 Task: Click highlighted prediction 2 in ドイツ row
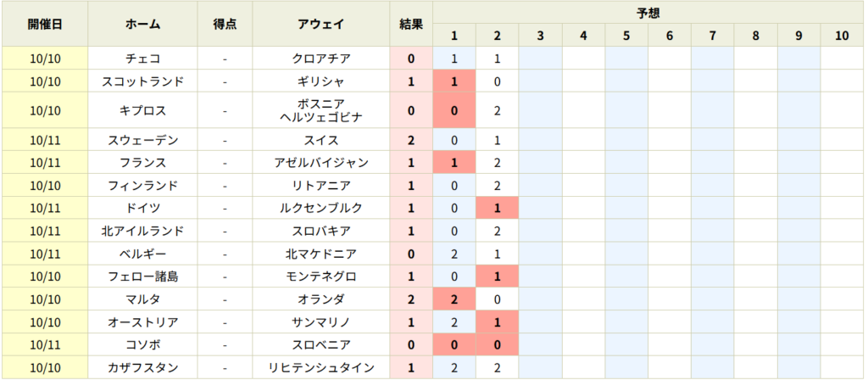click(x=497, y=208)
